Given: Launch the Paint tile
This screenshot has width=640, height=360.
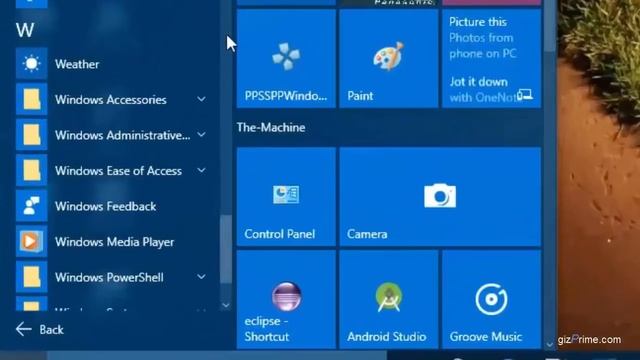Looking at the screenshot, I should pyautogui.click(x=389, y=59).
